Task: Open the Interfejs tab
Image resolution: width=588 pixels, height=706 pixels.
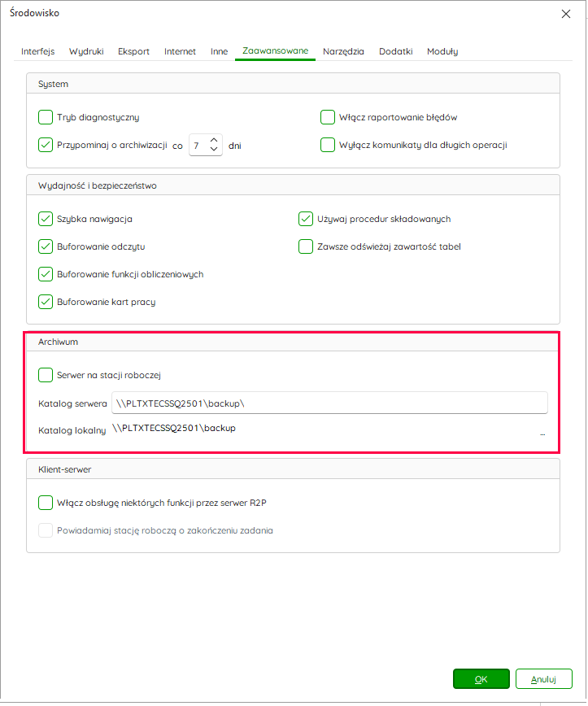Action: pos(38,51)
